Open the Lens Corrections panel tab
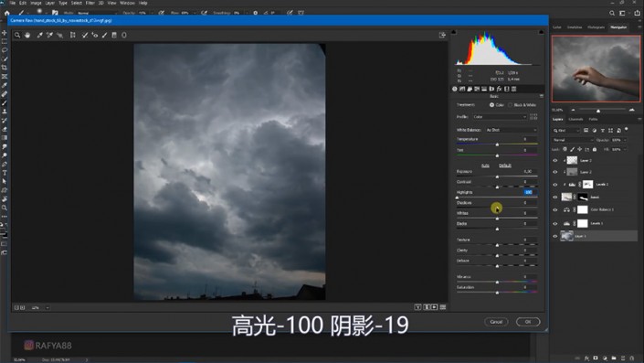Viewport: 644px width, 363px height. [x=491, y=89]
